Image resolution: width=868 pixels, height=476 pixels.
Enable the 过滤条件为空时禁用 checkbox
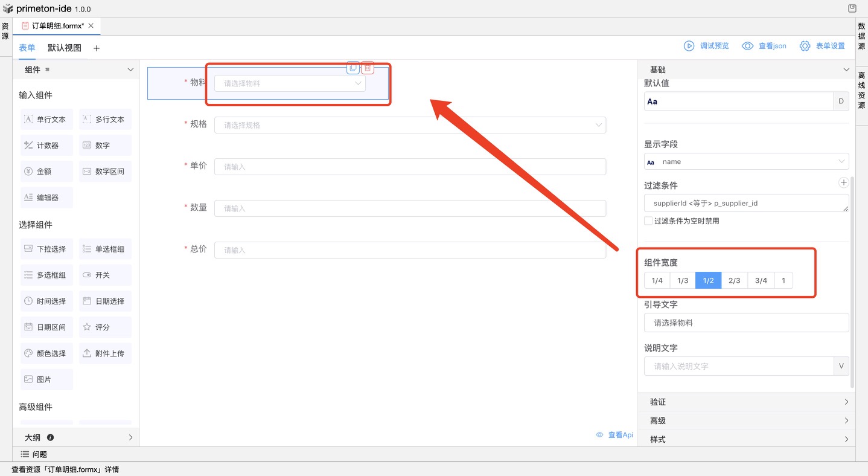(x=648, y=221)
